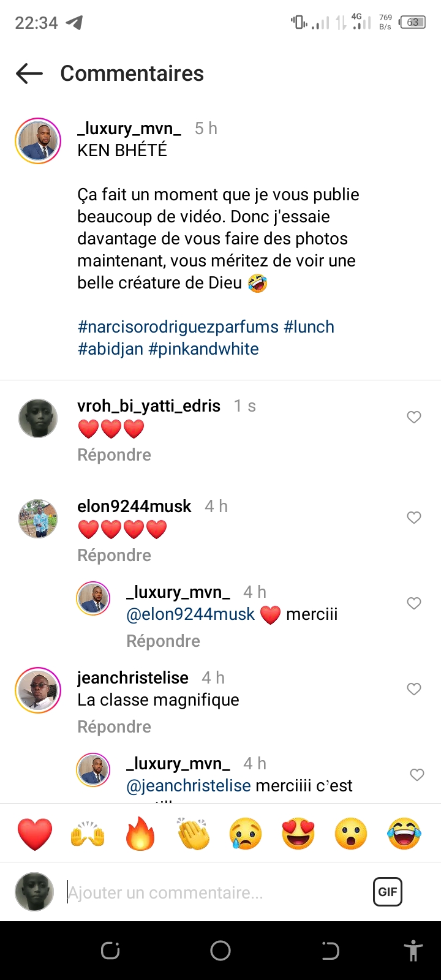
Task: Like jeanchristelise's "La classe magnifique" comment
Action: click(x=414, y=689)
